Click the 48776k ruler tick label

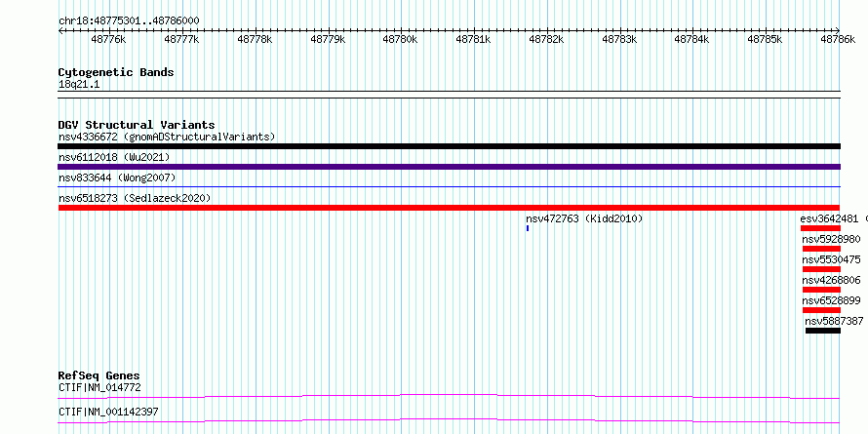click(108, 39)
